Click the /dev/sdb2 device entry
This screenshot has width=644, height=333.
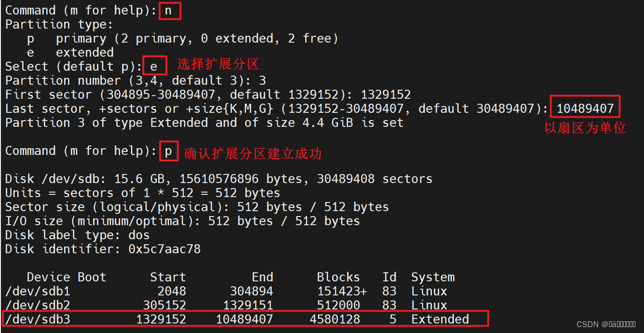[38, 305]
